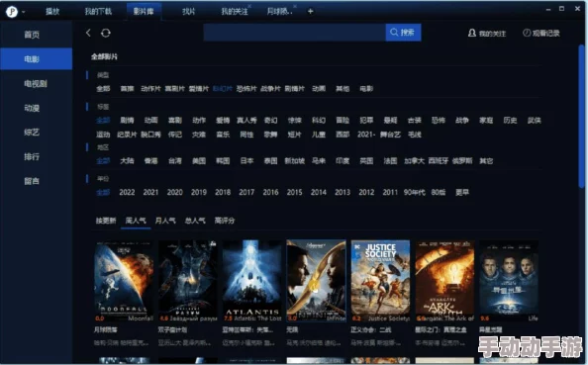Open 动漫 in the sidebar

coord(32,108)
